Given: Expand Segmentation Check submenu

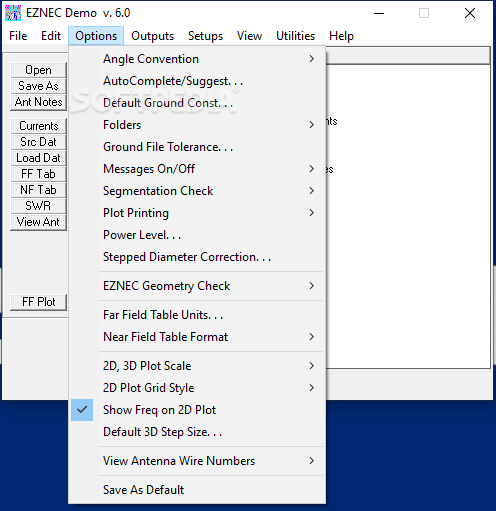Looking at the screenshot, I should point(197,191).
